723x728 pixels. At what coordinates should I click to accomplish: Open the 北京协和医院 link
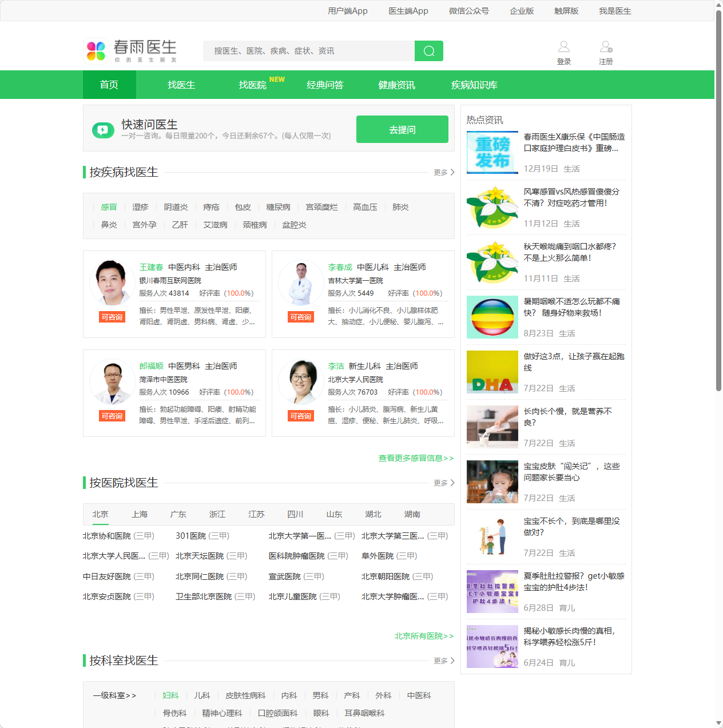(105, 536)
